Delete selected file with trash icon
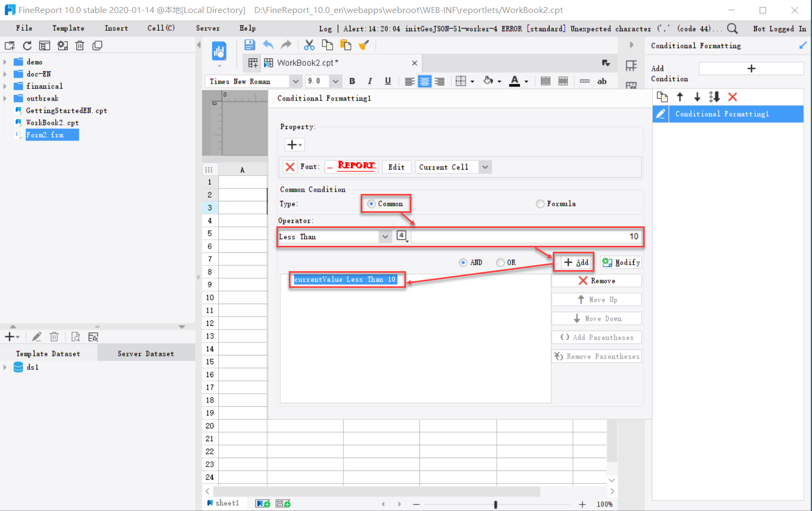 80,45
